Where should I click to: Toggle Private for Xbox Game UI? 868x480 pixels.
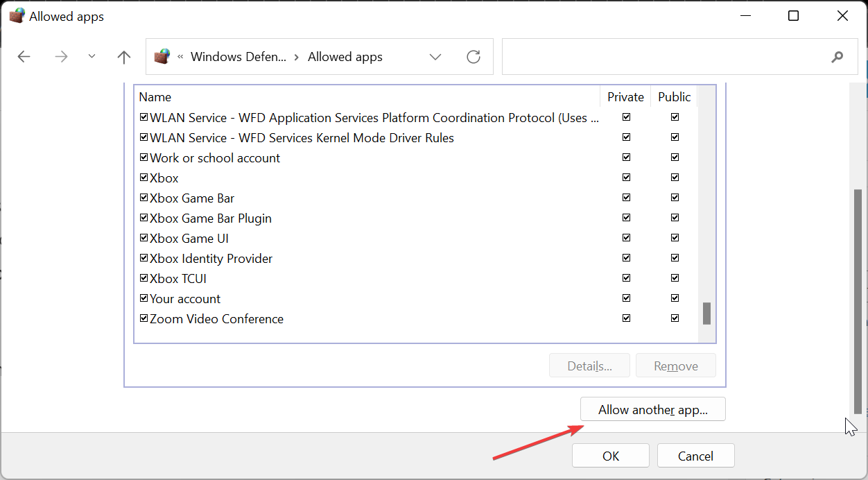[x=627, y=238]
